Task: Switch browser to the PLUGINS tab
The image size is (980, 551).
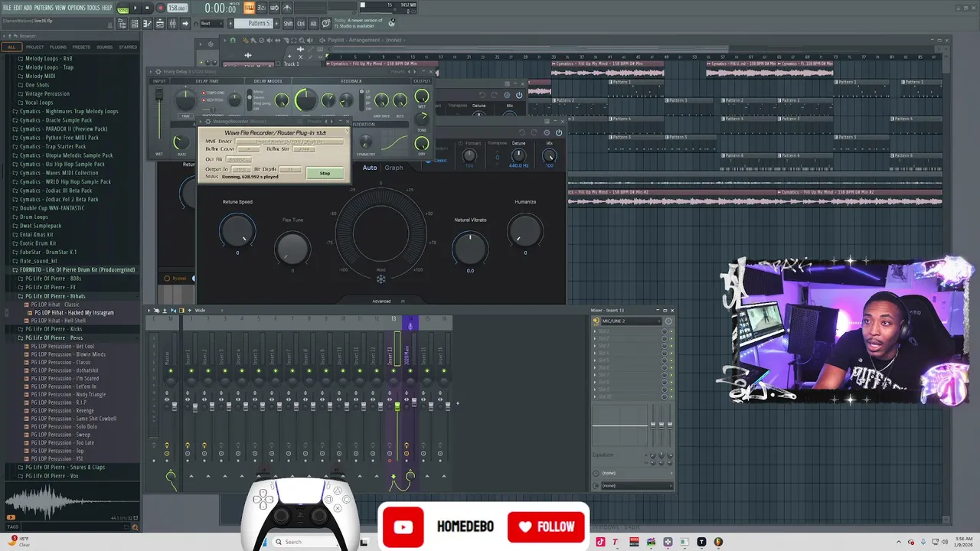Action: pyautogui.click(x=58, y=47)
